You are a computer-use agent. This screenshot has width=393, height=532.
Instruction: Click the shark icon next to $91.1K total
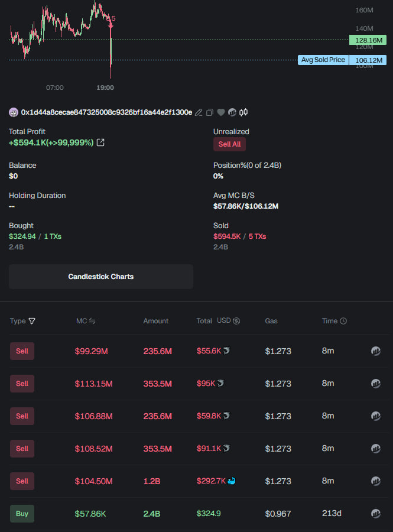pyautogui.click(x=226, y=448)
